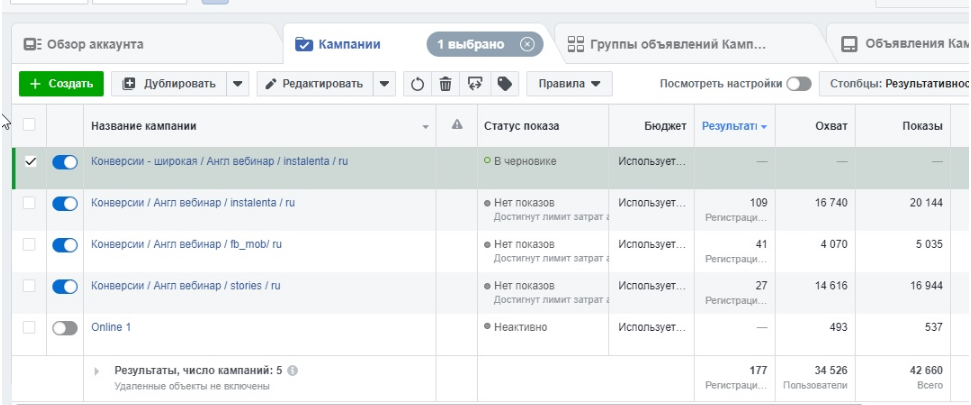Open the 'Столбцы: Результативность' dropdown
Viewport: 971px width, 405px height.
click(x=895, y=84)
